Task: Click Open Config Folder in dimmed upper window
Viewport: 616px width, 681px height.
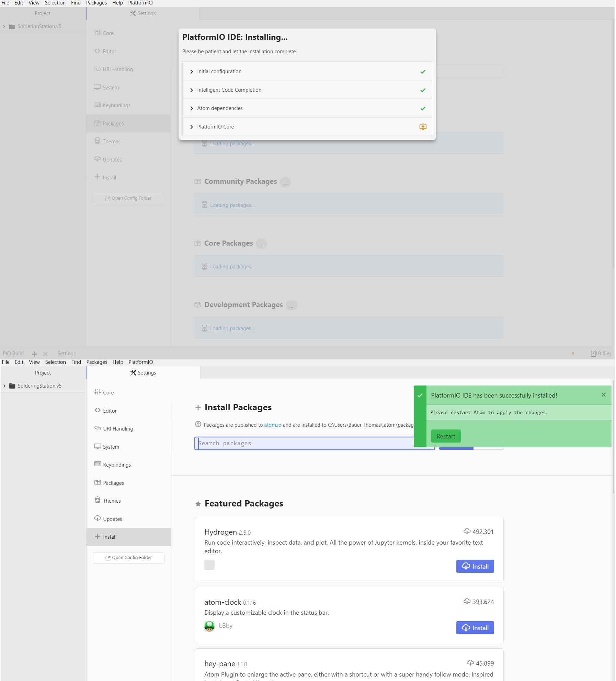Action: (x=128, y=198)
